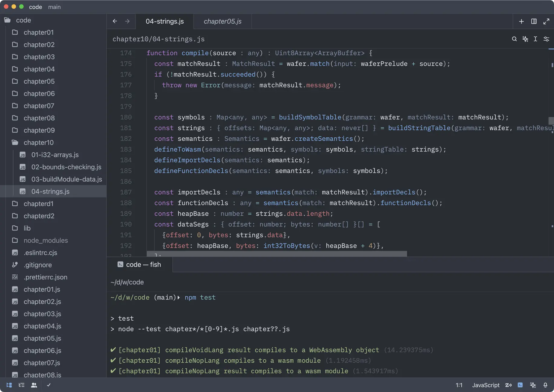This screenshot has width=554, height=392.
Task: Go forward using the right arrow button
Action: (127, 21)
